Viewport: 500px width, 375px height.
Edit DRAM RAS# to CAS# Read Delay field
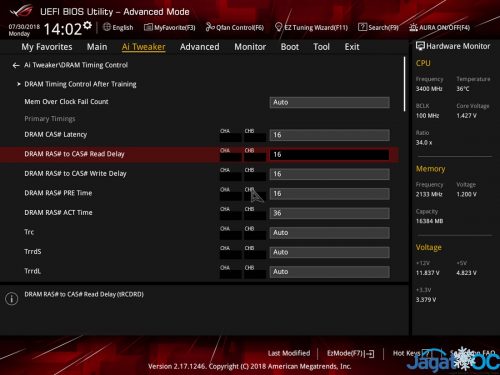(329, 154)
